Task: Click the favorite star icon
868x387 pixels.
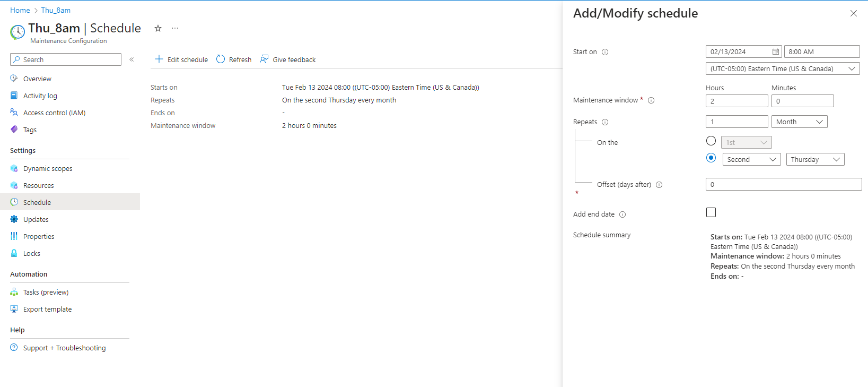Action: pyautogui.click(x=157, y=29)
